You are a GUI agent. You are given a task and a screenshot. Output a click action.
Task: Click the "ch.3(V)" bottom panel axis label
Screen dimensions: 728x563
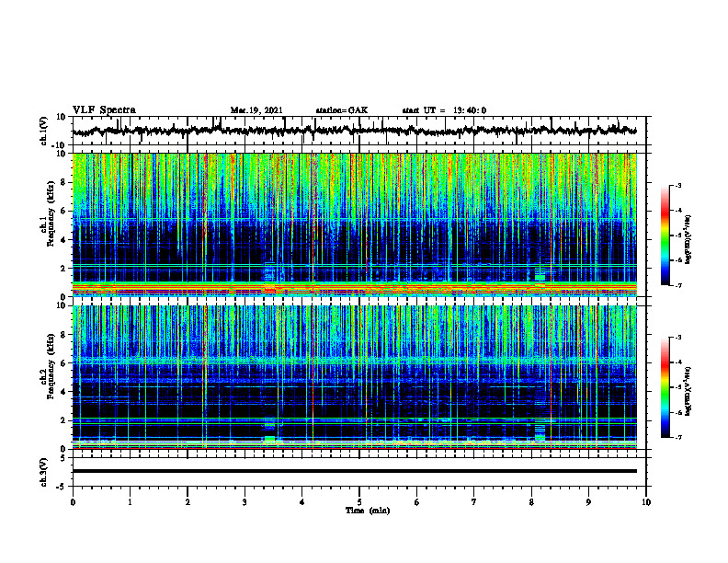pyautogui.click(x=43, y=472)
